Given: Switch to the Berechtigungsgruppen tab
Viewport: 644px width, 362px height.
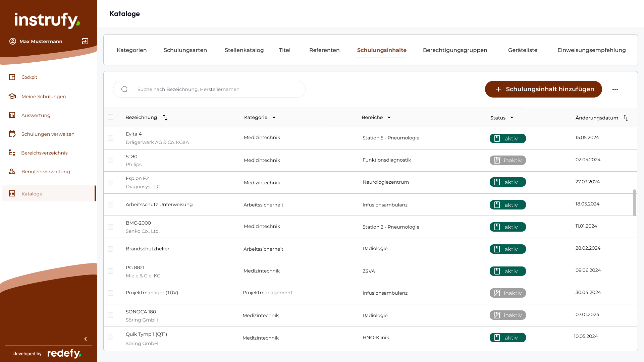Looking at the screenshot, I should coord(455,50).
